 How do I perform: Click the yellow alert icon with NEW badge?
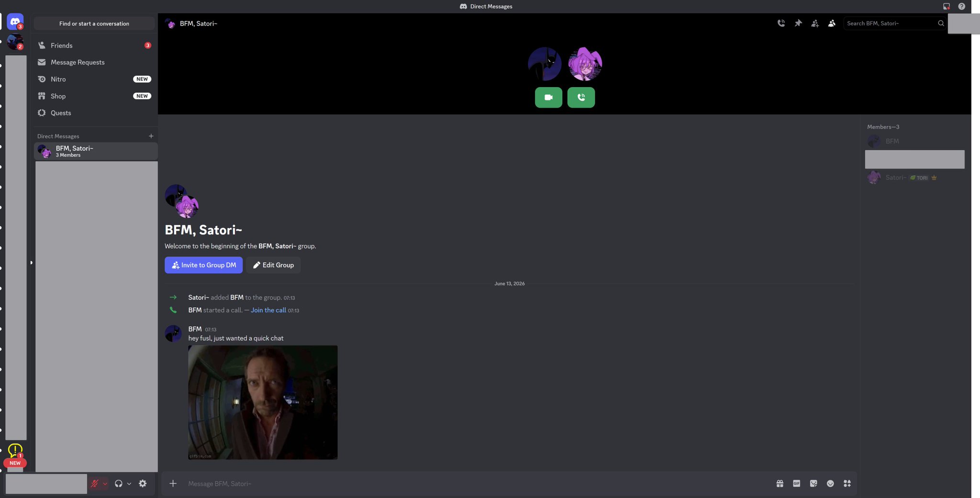(x=15, y=450)
